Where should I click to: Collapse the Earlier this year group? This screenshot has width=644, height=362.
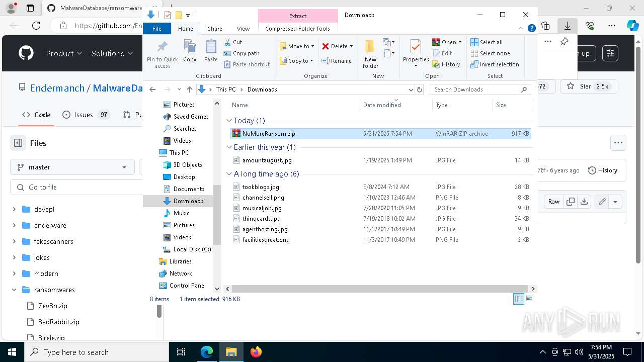pos(229,147)
